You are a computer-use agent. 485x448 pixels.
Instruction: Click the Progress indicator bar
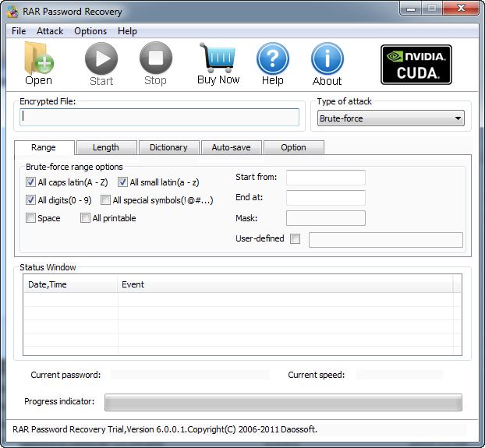(283, 402)
